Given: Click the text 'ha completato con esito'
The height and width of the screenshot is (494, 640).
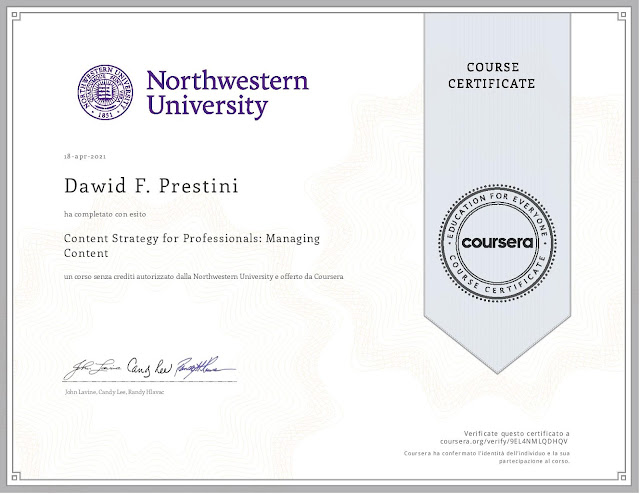Looking at the screenshot, I should (x=105, y=214).
